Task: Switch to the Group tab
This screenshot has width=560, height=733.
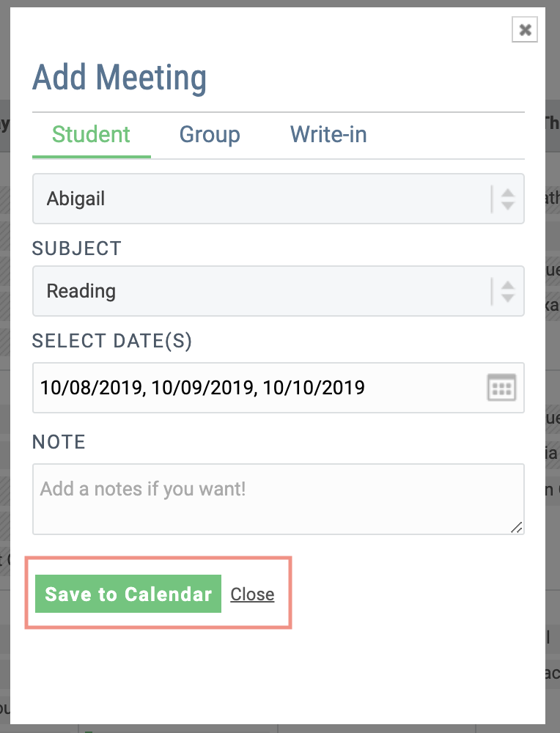Action: pyautogui.click(x=210, y=135)
